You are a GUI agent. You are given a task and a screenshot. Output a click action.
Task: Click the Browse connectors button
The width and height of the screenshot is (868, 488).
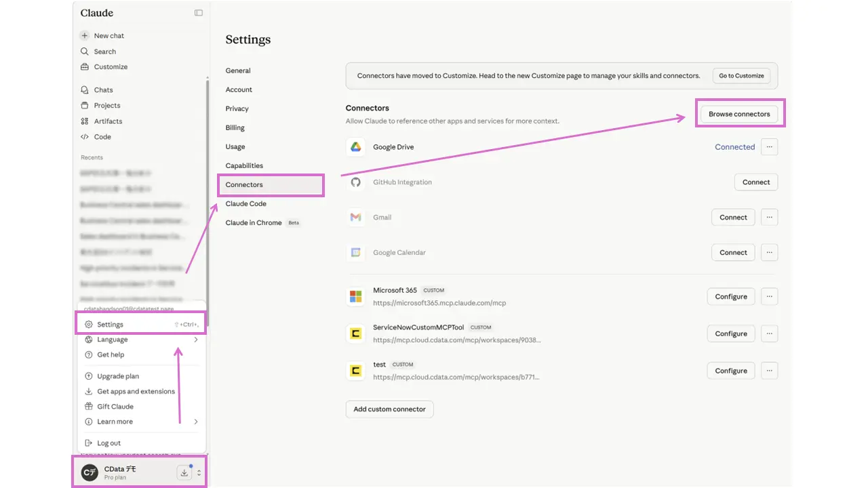(x=739, y=114)
